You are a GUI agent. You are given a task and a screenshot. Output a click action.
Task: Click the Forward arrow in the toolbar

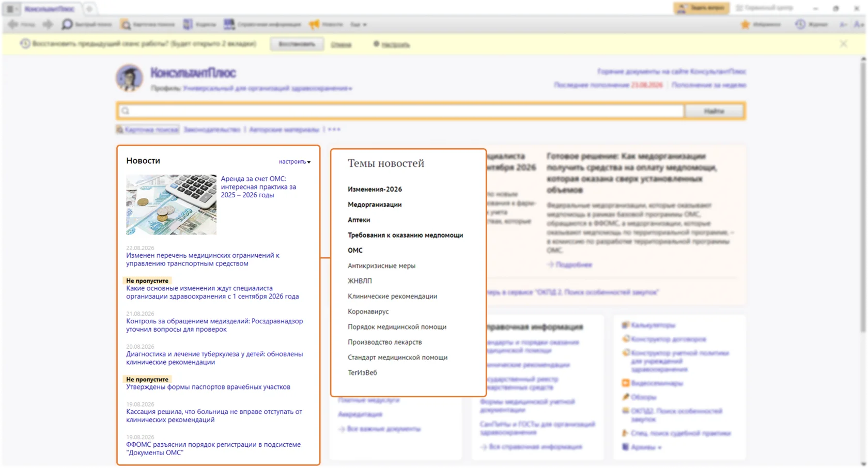(48, 24)
